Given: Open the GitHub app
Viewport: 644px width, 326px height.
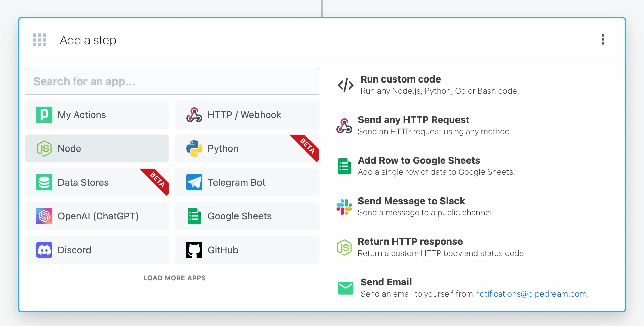Looking at the screenshot, I should [247, 250].
